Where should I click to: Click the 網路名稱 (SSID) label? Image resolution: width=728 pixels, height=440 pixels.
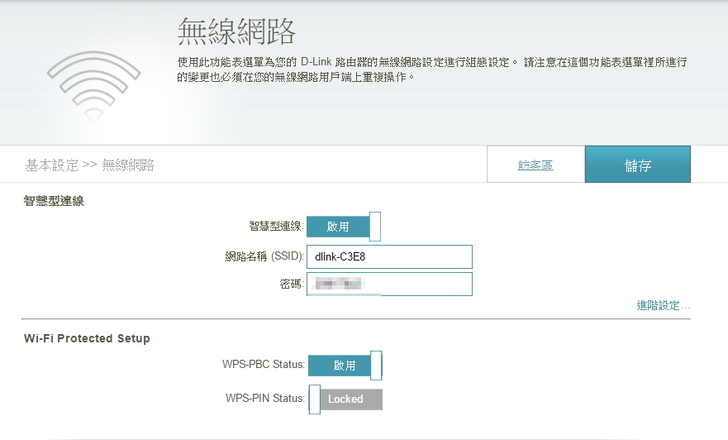tap(264, 256)
